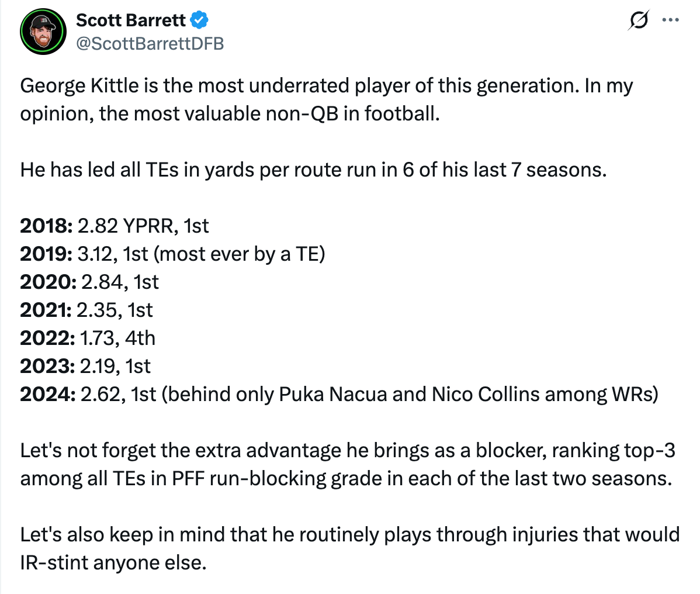Open the @ScottBarrettDFB handle link
Screen dimensions: 700x594
point(150,43)
